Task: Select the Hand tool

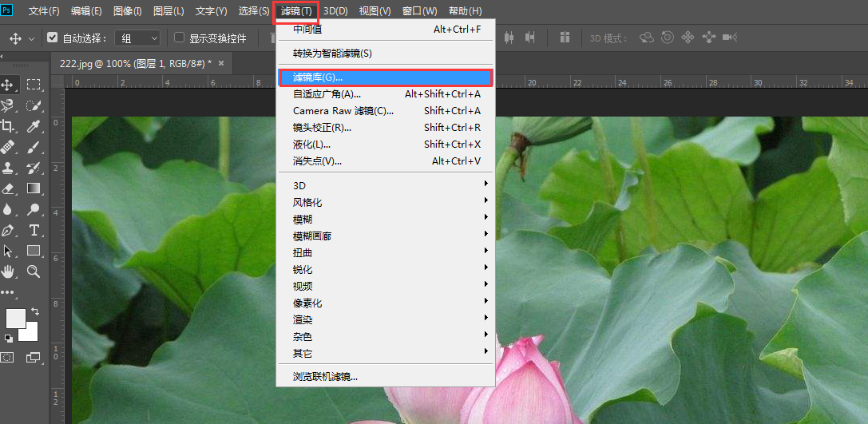Action: pos(8,271)
